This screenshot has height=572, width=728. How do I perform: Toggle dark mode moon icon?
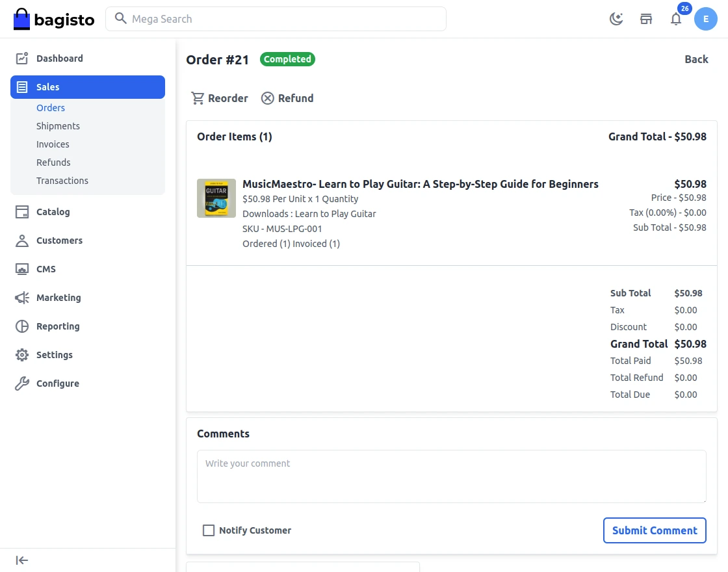(616, 19)
